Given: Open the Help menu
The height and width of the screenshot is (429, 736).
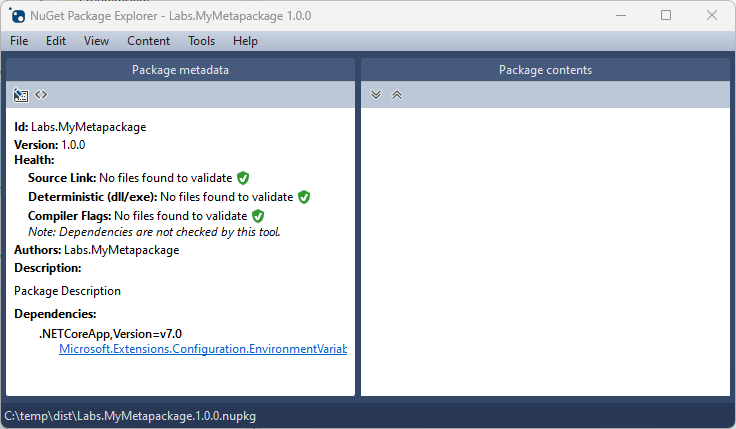Looking at the screenshot, I should coord(245,41).
